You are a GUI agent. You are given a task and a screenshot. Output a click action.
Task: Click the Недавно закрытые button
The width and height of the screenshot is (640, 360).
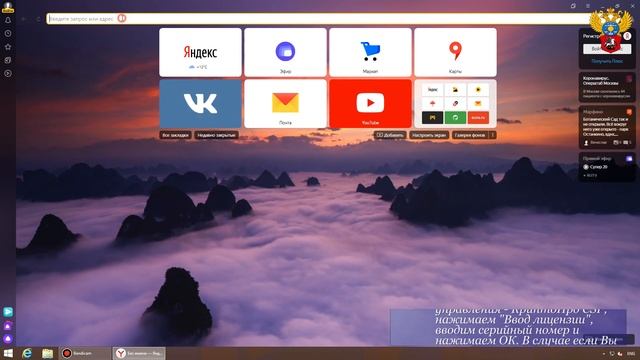tap(216, 135)
